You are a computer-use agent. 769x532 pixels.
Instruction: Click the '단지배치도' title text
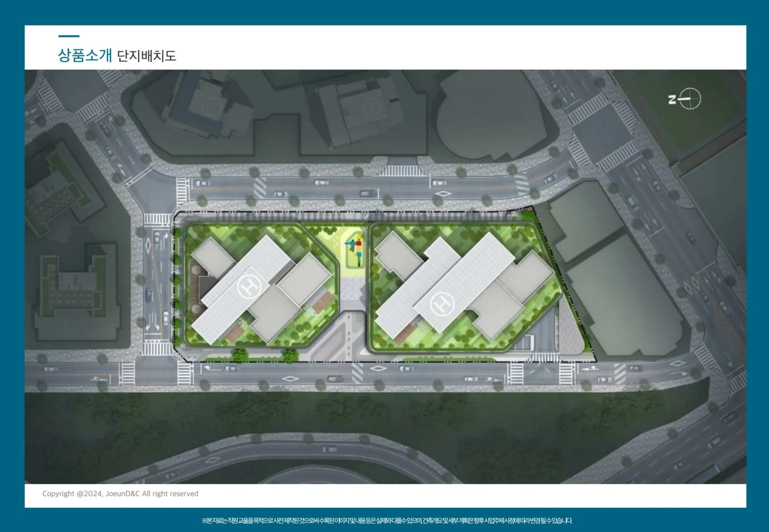coord(147,56)
